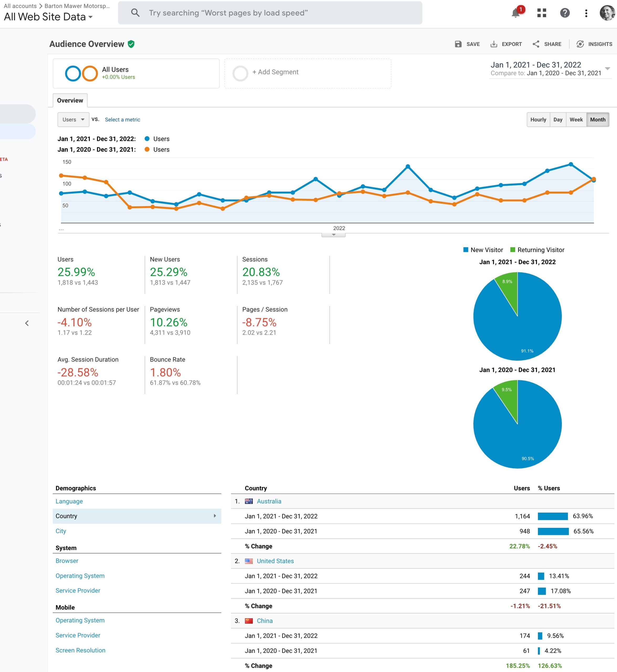617x672 pixels.
Task: Select the Country demographics row
Action: tap(137, 516)
